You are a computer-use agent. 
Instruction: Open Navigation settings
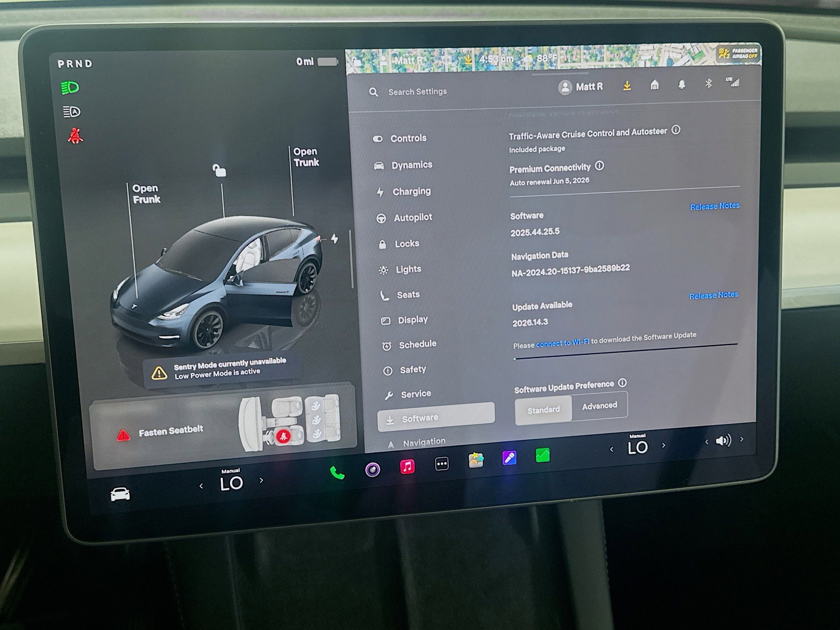pos(417,442)
